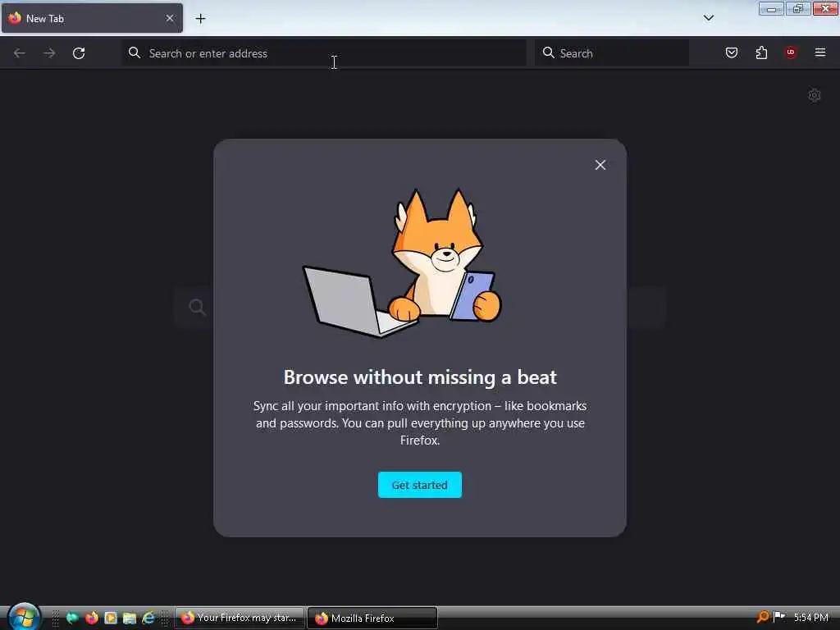Click the address bar magnifier icon
Viewport: 840px width, 630px height.
135,52
